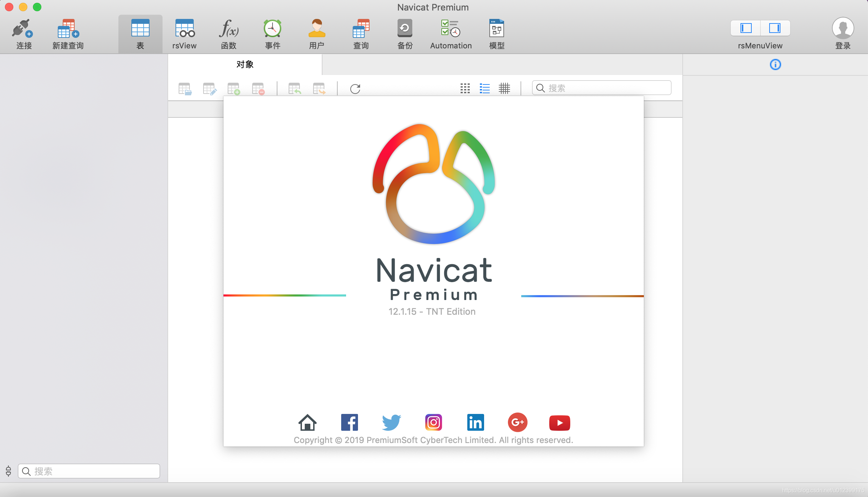868x497 pixels.
Task: Switch to icon grid view
Action: [x=465, y=88]
